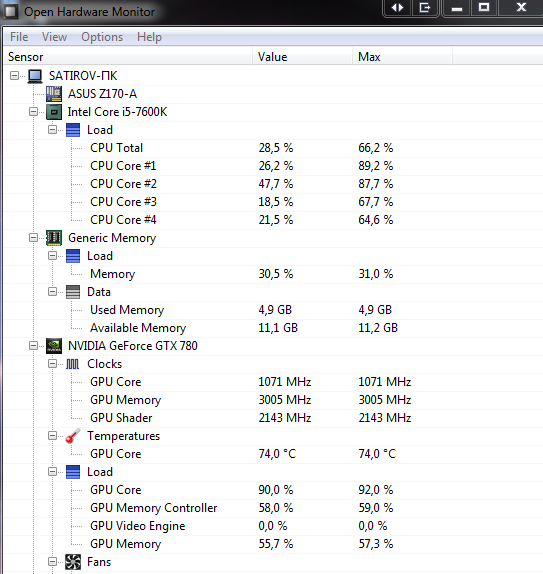Select GPU Core under Clocks
Image resolution: width=543 pixels, height=574 pixels.
tap(273, 382)
